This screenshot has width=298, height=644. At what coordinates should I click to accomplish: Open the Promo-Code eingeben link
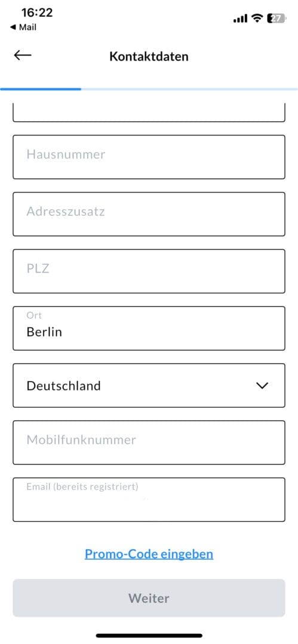point(149,554)
